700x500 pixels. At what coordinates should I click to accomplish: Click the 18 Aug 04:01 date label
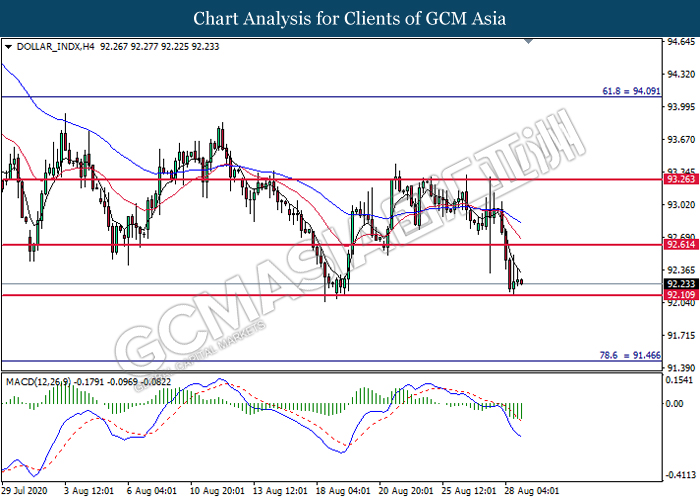point(343,491)
